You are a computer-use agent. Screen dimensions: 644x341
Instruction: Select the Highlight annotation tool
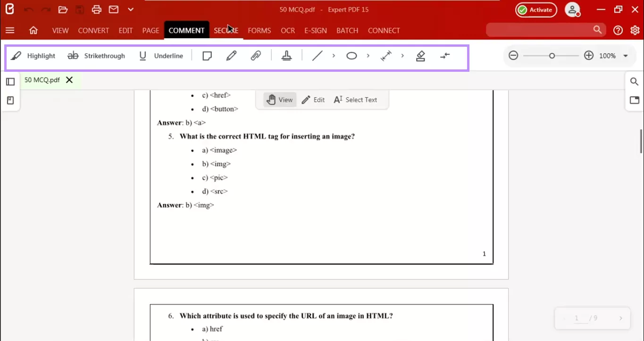pos(33,55)
